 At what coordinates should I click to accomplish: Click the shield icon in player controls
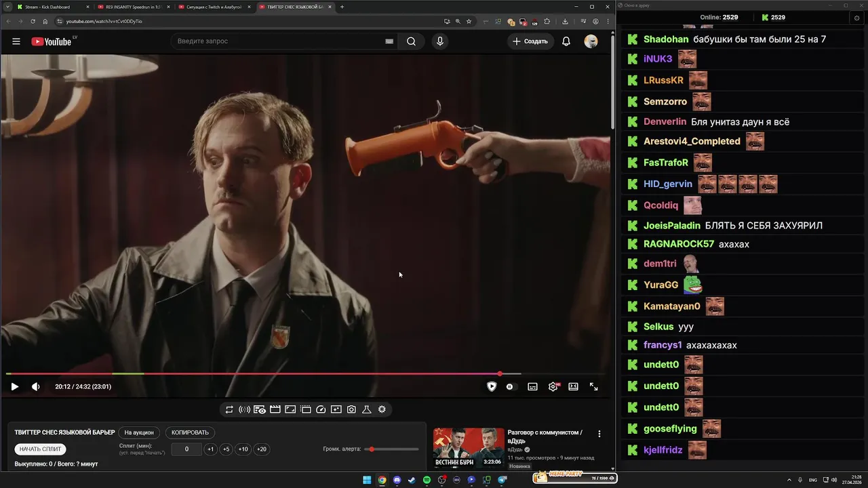coord(492,386)
